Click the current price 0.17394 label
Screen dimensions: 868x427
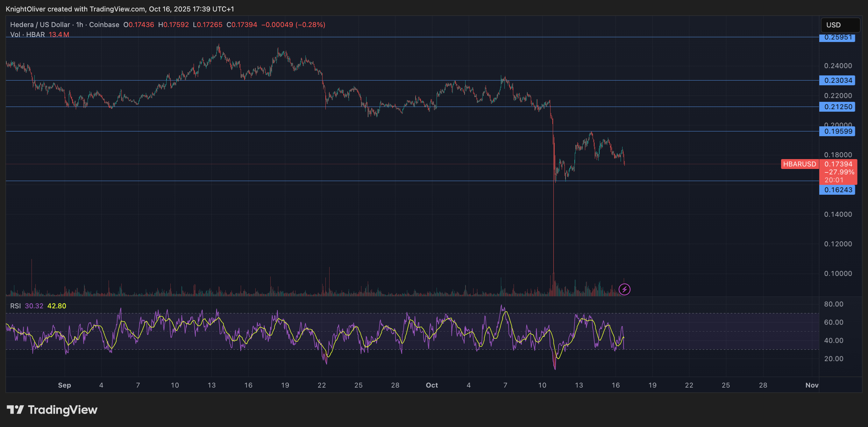point(838,164)
